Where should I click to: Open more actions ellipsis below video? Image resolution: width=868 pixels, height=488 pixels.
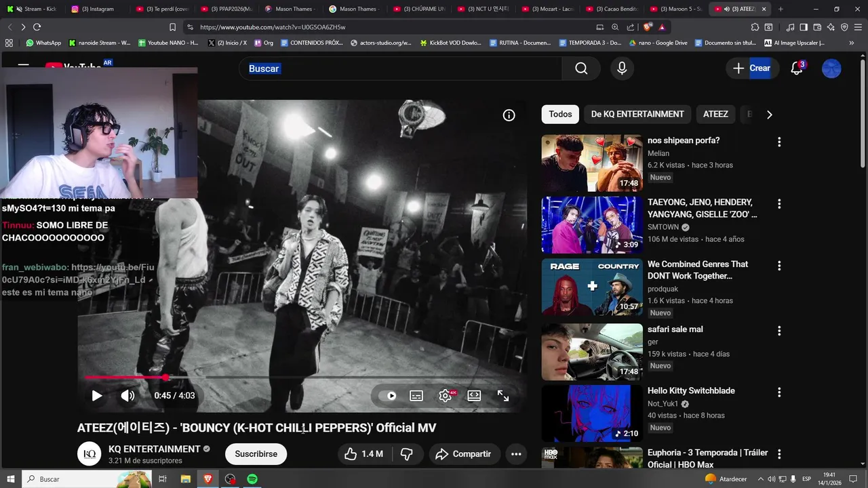[516, 454]
